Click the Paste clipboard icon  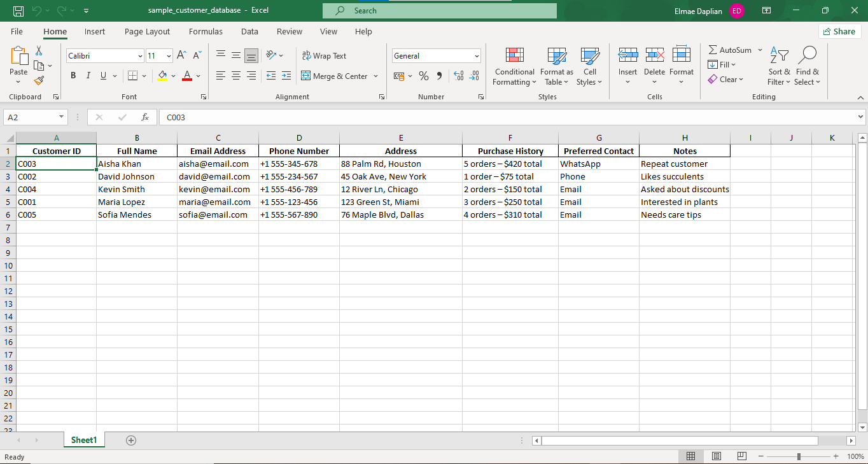click(18, 56)
